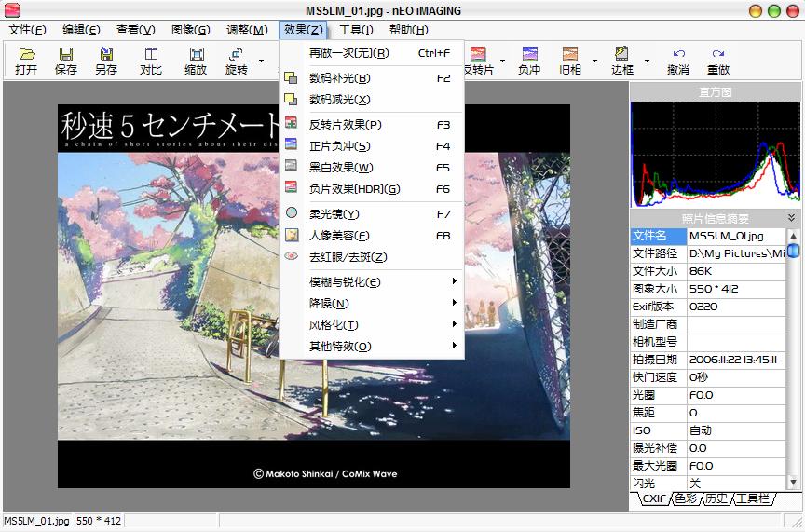This screenshot has width=805, height=532.
Task: Open the 帮助(H) menu
Action: click(x=409, y=30)
